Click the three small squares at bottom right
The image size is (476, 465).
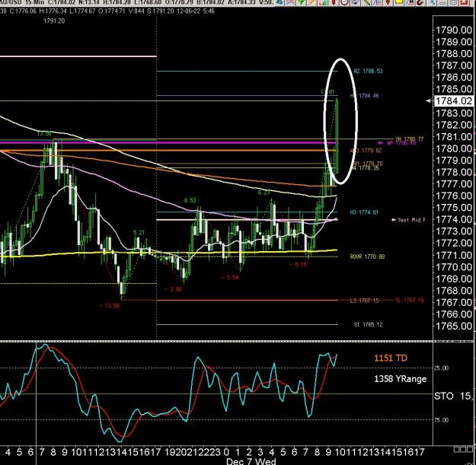465,449
